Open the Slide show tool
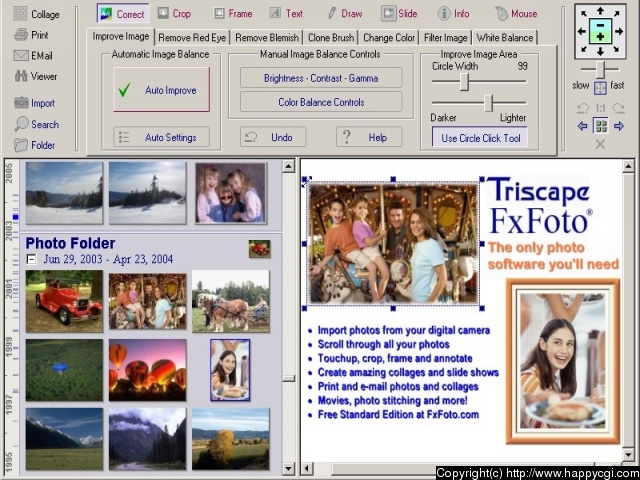 tap(399, 14)
